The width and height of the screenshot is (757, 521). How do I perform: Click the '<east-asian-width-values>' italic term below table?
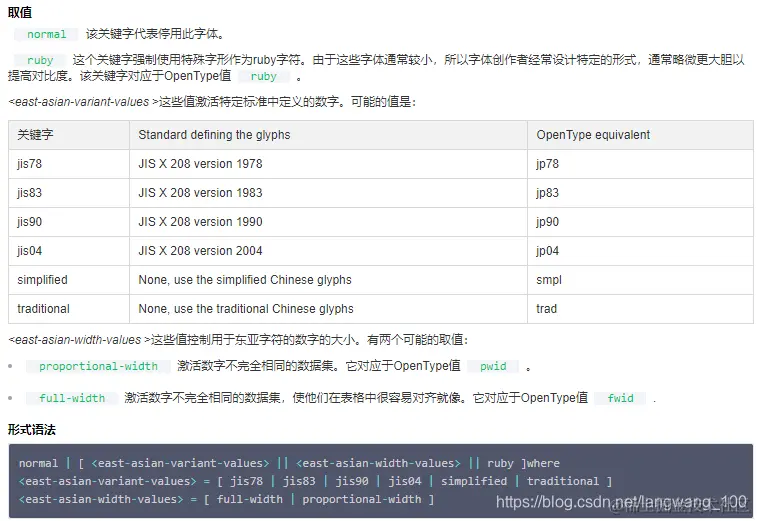tap(79, 340)
